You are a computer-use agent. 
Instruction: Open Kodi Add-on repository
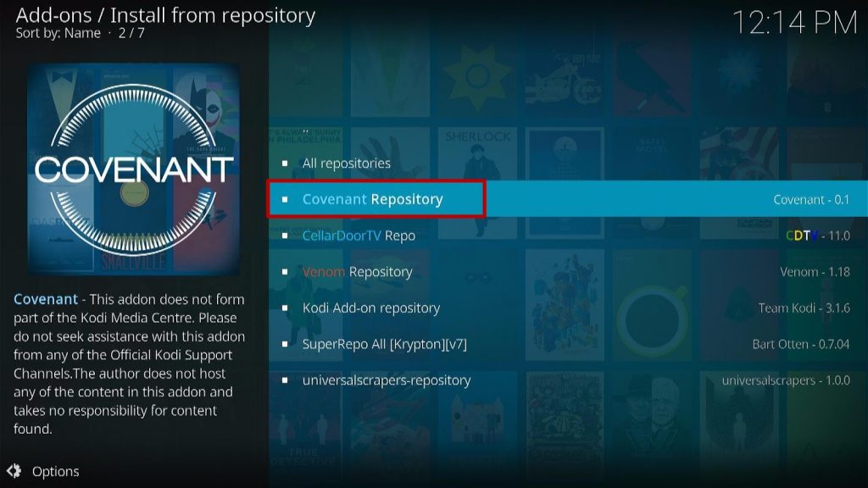coord(568,308)
